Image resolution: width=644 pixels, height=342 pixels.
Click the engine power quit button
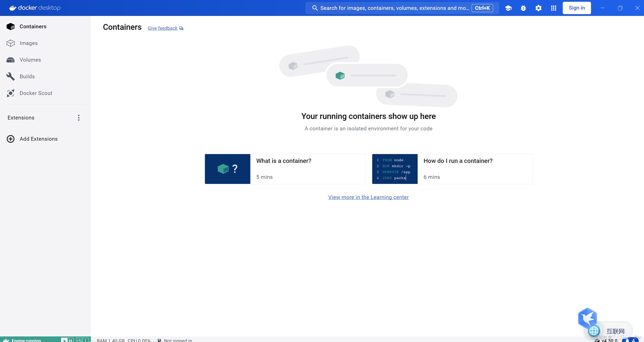(x=79, y=340)
